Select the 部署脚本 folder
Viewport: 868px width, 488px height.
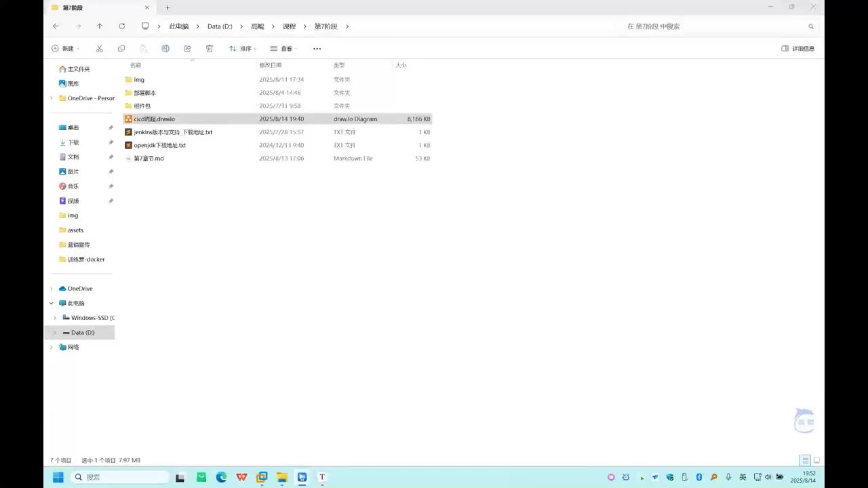point(144,93)
